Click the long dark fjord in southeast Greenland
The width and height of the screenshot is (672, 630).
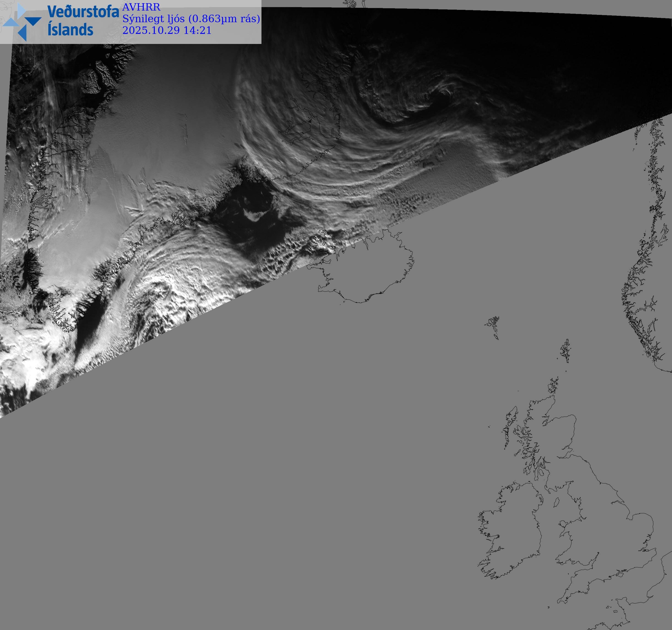(90, 323)
